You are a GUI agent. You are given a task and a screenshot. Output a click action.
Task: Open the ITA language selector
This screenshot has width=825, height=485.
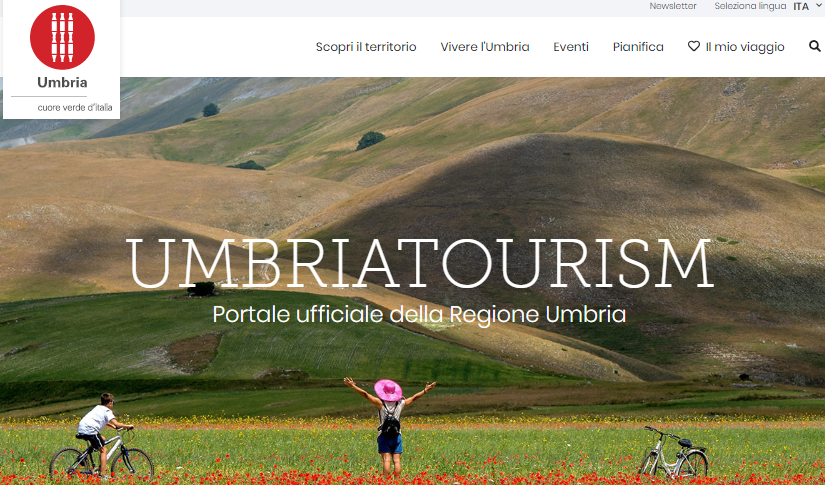(801, 6)
